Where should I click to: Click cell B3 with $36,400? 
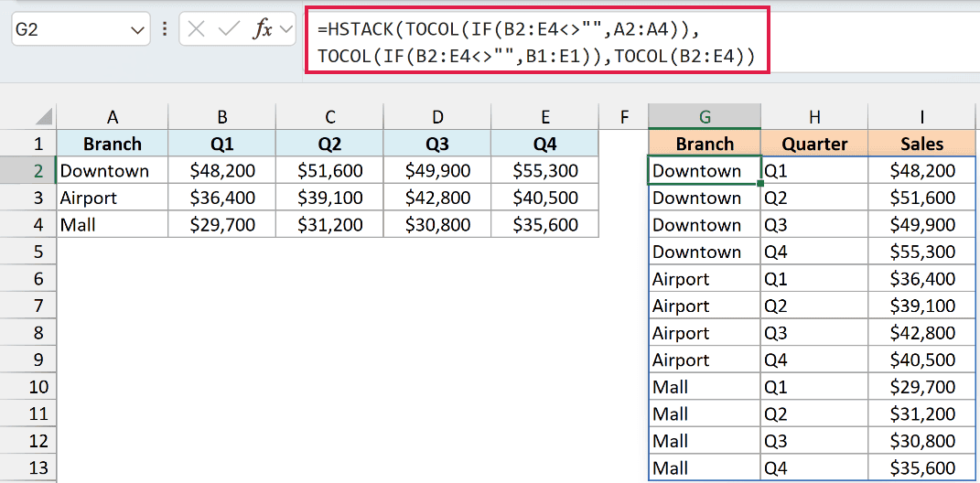coord(221,198)
